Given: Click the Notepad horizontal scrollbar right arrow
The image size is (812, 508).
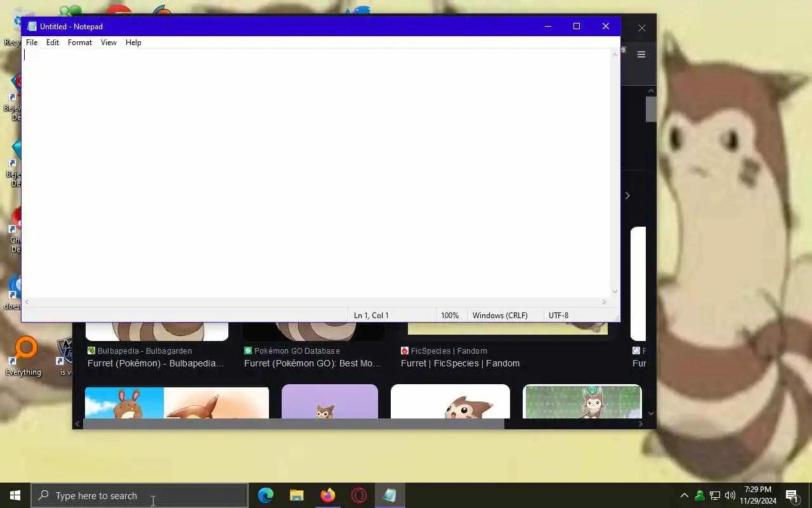Looking at the screenshot, I should click(605, 302).
